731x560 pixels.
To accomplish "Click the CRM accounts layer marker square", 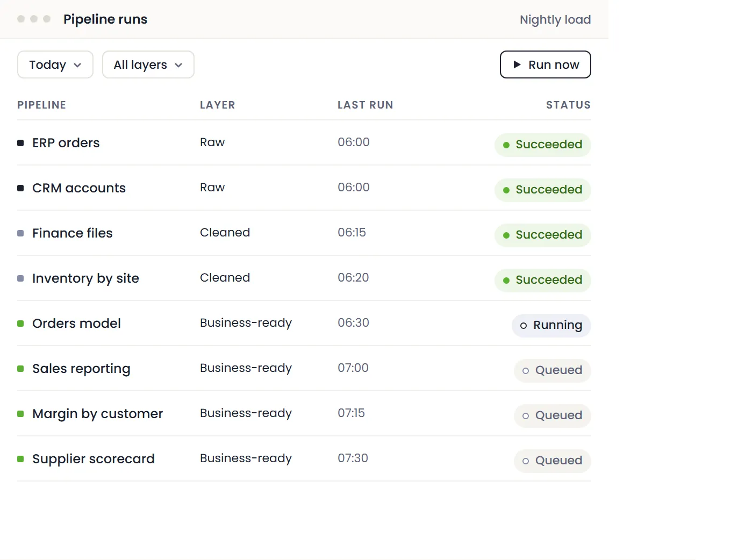I will point(20,188).
